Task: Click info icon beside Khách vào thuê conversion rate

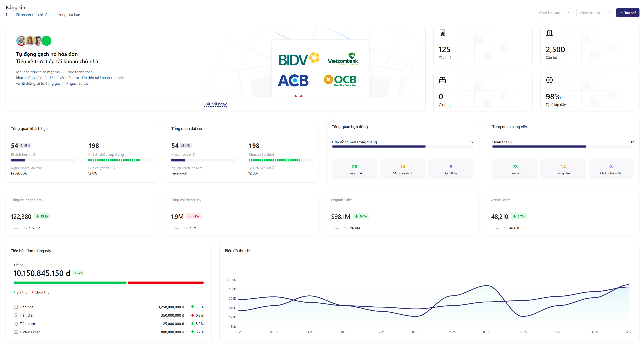Action: (274, 168)
